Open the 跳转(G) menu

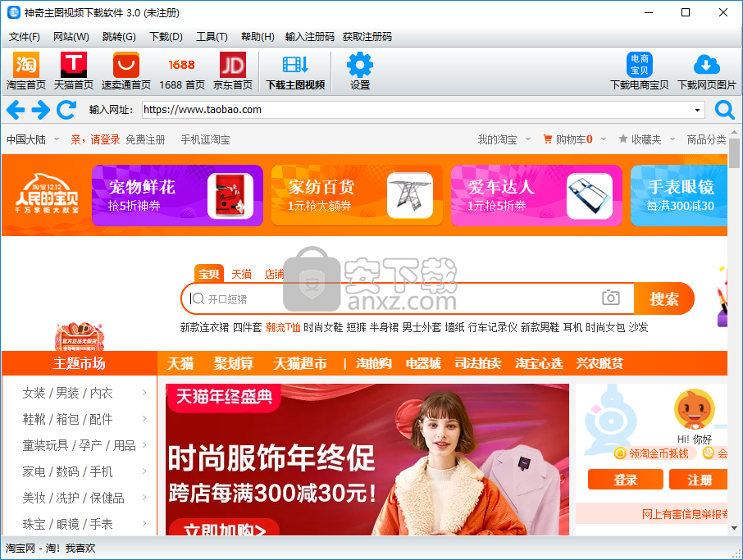pos(119,36)
